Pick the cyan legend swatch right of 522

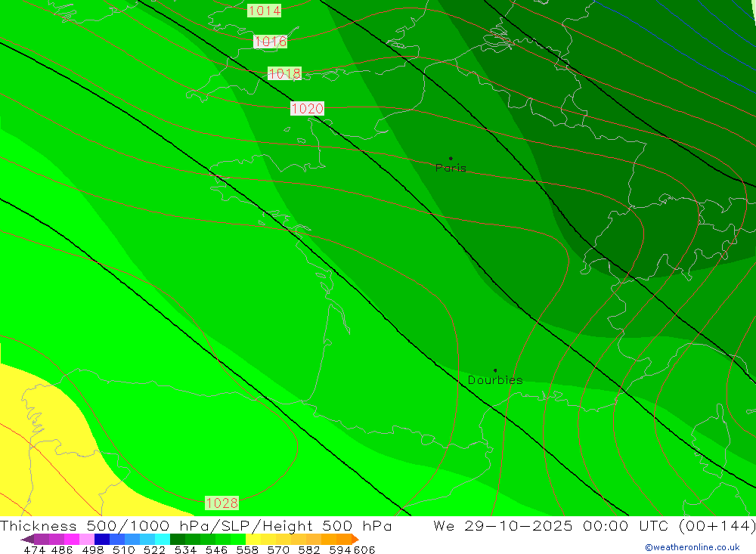pos(163,539)
